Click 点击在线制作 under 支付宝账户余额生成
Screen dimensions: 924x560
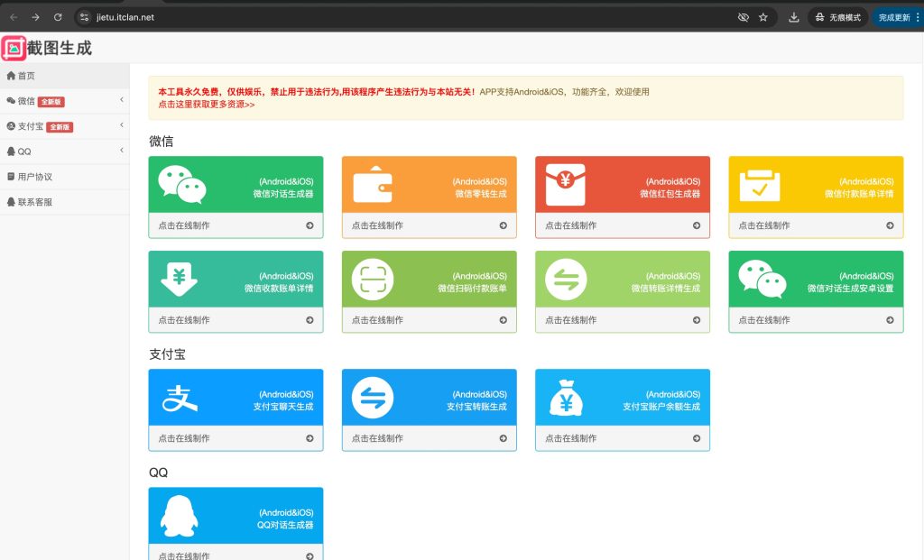pos(570,438)
